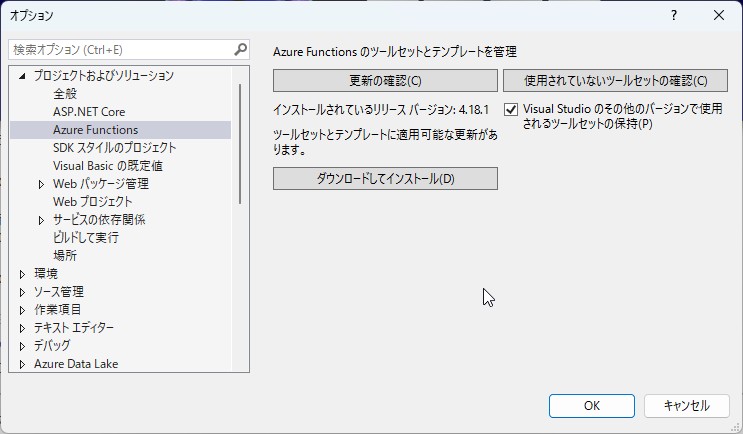Select Web パッケージ管理 label

[101, 184]
